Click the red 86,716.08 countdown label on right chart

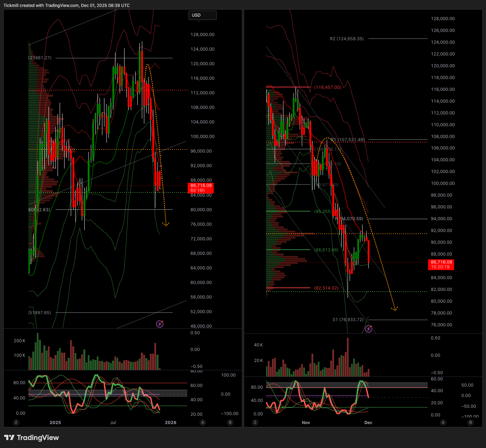[441, 265]
